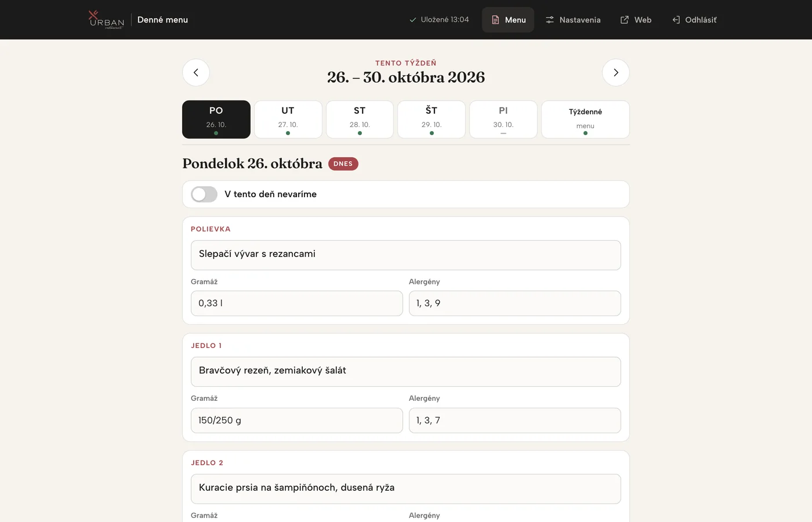The image size is (812, 522).
Task: Toggle 'V tento deň nevaríme' switch
Action: 204,194
